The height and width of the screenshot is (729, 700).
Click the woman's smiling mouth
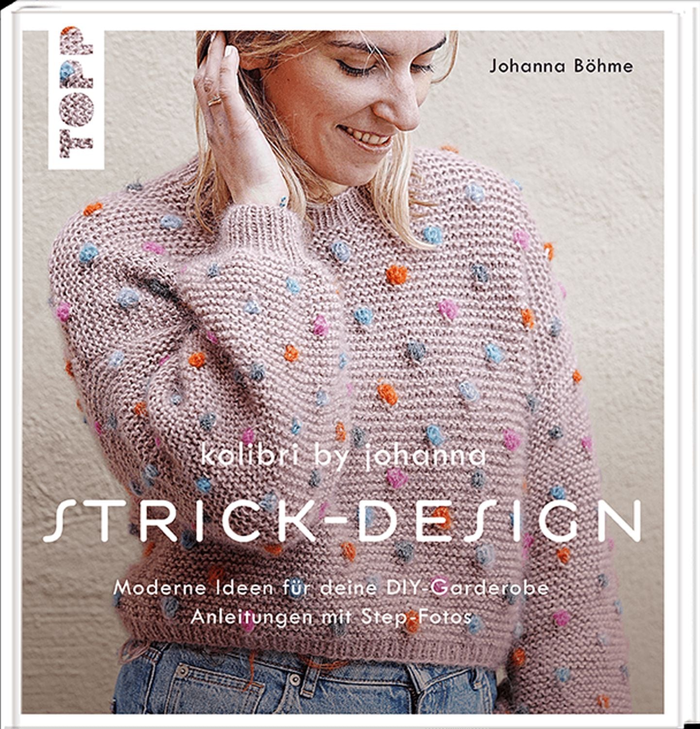[365, 136]
